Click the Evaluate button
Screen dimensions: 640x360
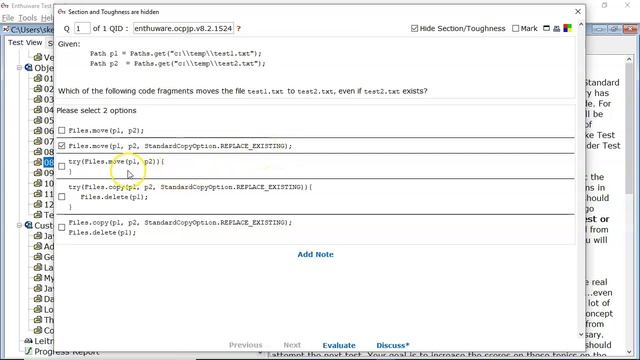[339, 345]
